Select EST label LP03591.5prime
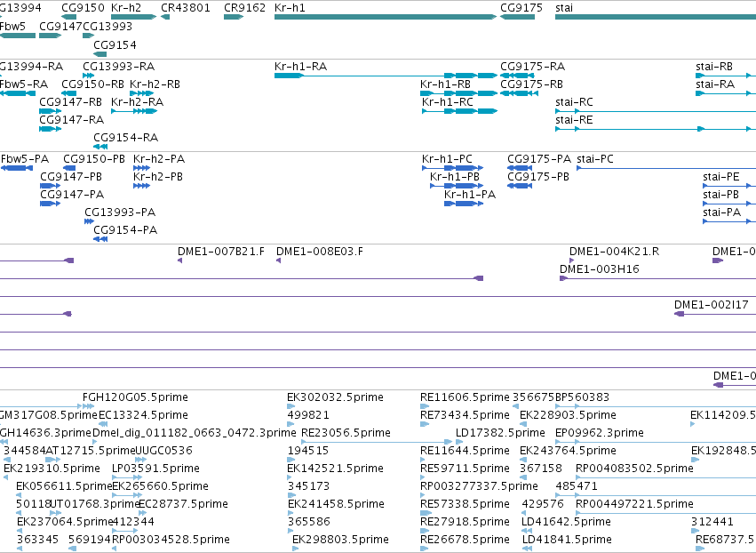The height and width of the screenshot is (553, 756). [155, 469]
